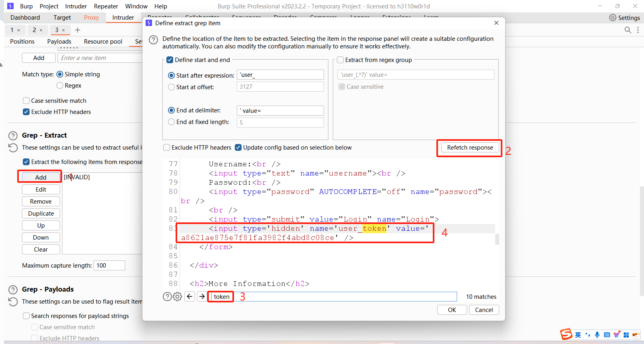Open help for Grep - Extract section
The image size is (644, 344).
pyautogui.click(x=13, y=136)
